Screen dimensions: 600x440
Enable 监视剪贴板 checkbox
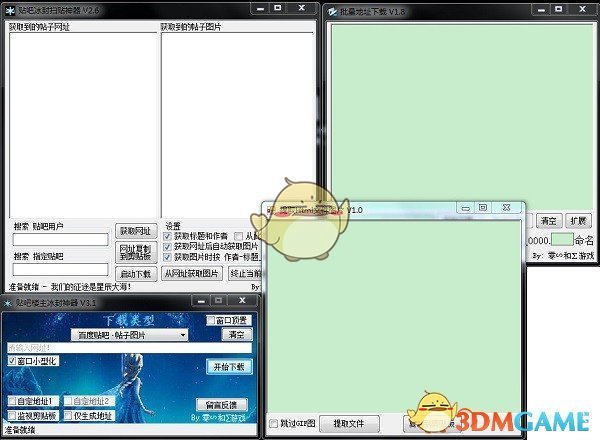[x=12, y=416]
